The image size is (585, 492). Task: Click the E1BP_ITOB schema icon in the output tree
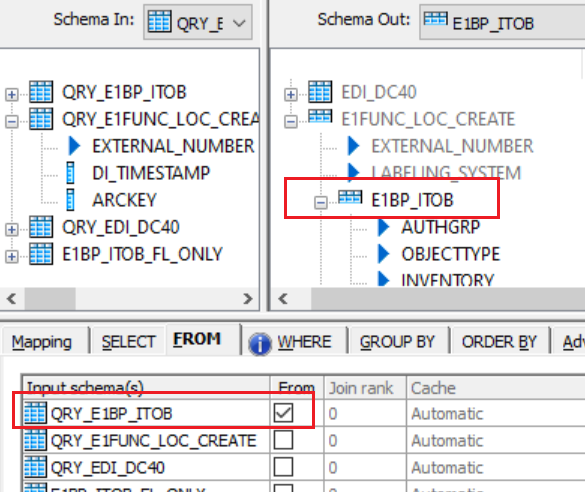tap(350, 197)
